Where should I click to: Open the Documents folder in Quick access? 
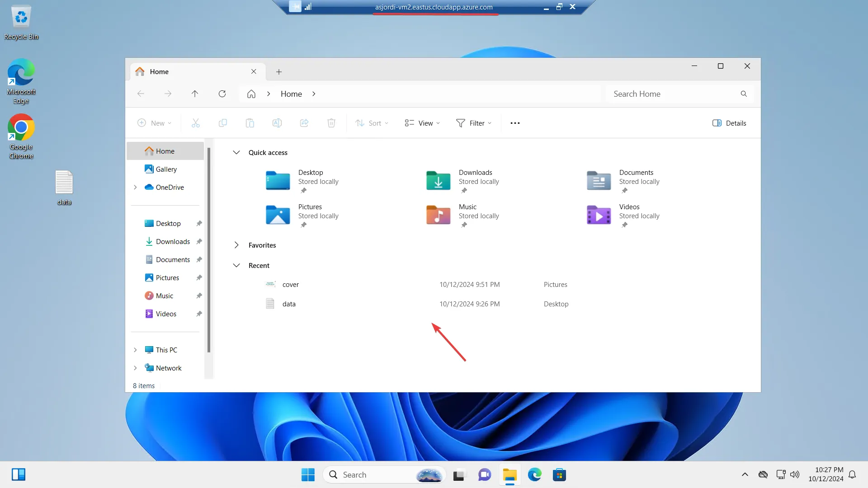[623, 181]
